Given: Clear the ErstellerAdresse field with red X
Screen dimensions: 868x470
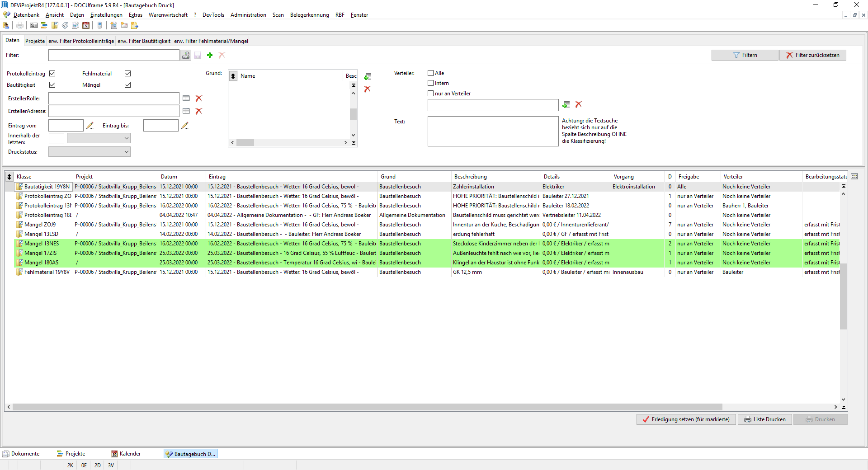Looking at the screenshot, I should coord(198,111).
